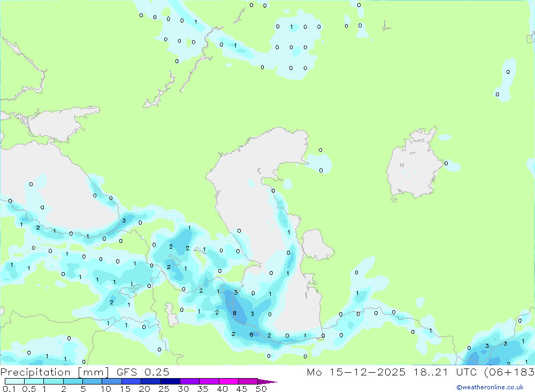Viewport: 535px width, 392px height.
Task: Click the "Precipitation [mm]" title text
Action: [55, 372]
